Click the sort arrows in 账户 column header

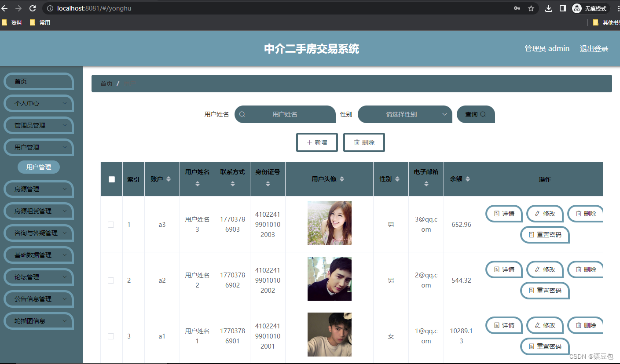tap(169, 179)
